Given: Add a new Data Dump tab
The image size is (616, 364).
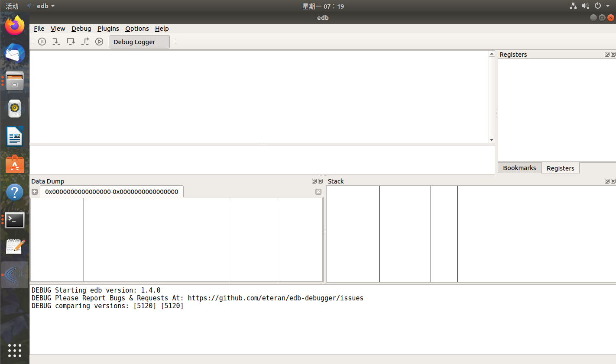Looking at the screenshot, I should (35, 192).
